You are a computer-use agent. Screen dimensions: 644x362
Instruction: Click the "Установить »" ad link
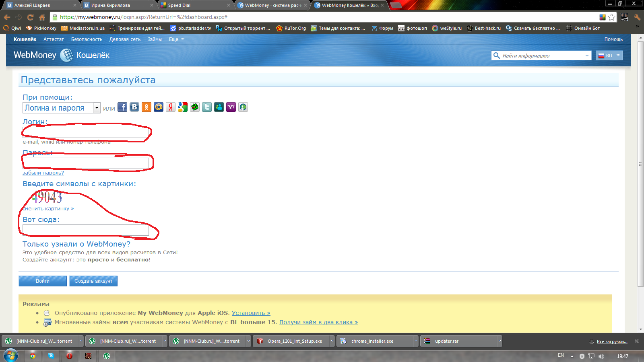(251, 313)
